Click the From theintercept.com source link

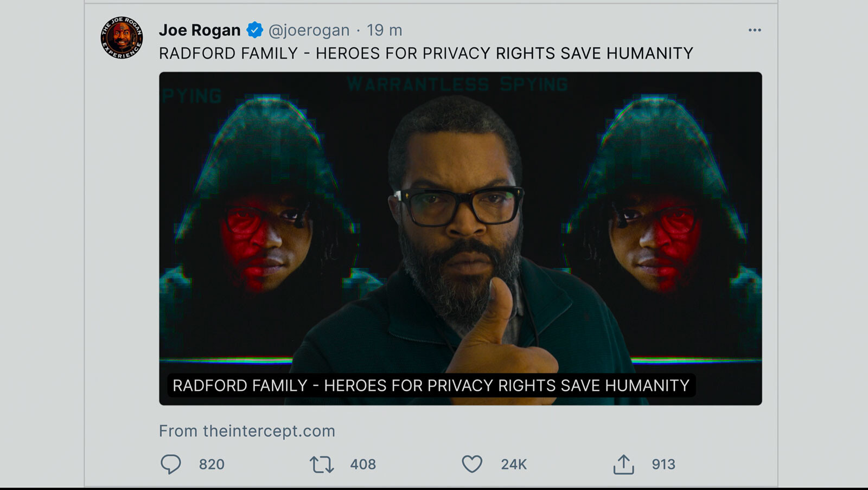click(x=247, y=431)
